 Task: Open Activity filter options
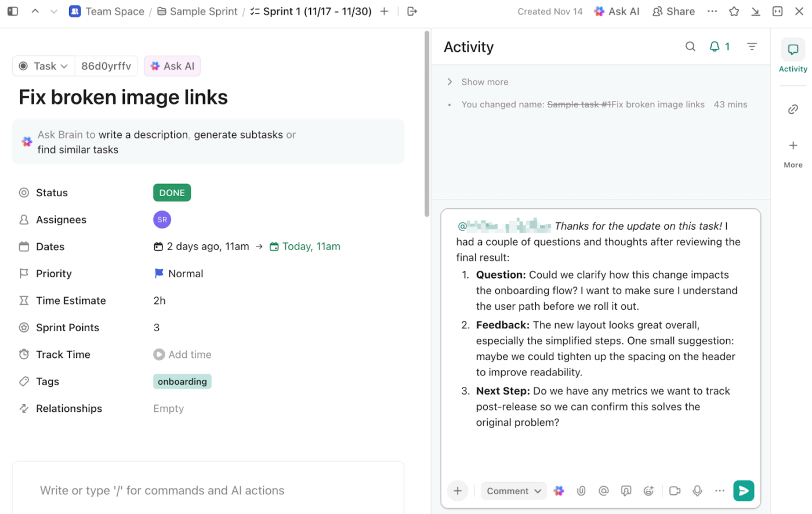[x=752, y=46]
